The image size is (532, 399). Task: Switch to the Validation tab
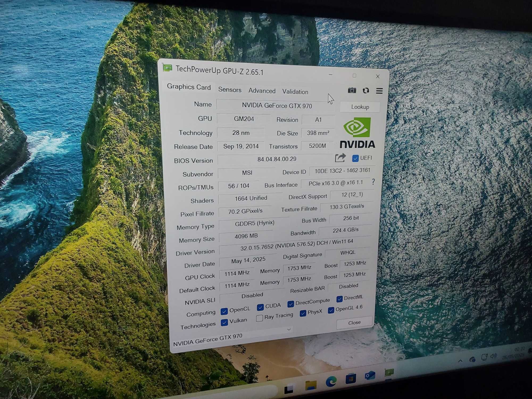click(x=295, y=92)
